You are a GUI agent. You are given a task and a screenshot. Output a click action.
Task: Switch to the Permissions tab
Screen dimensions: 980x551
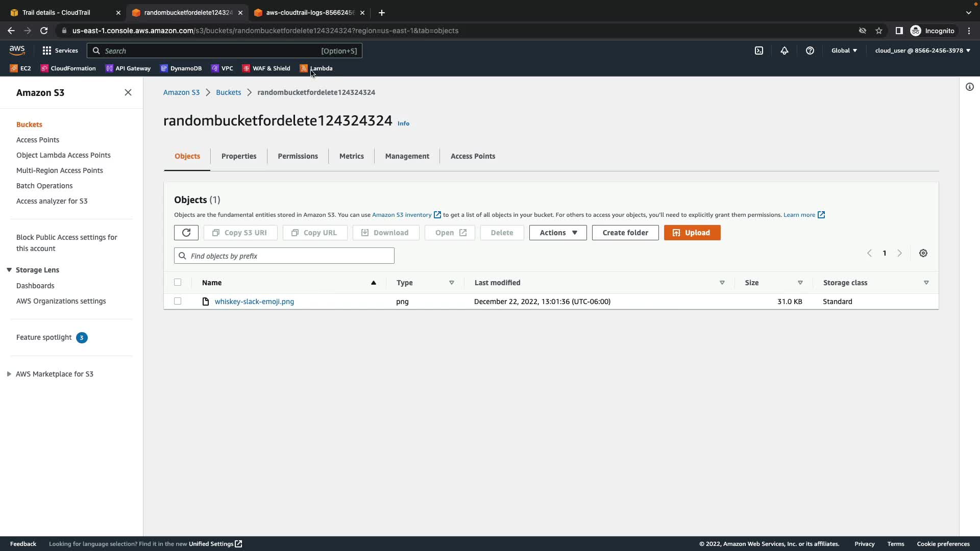tap(298, 156)
